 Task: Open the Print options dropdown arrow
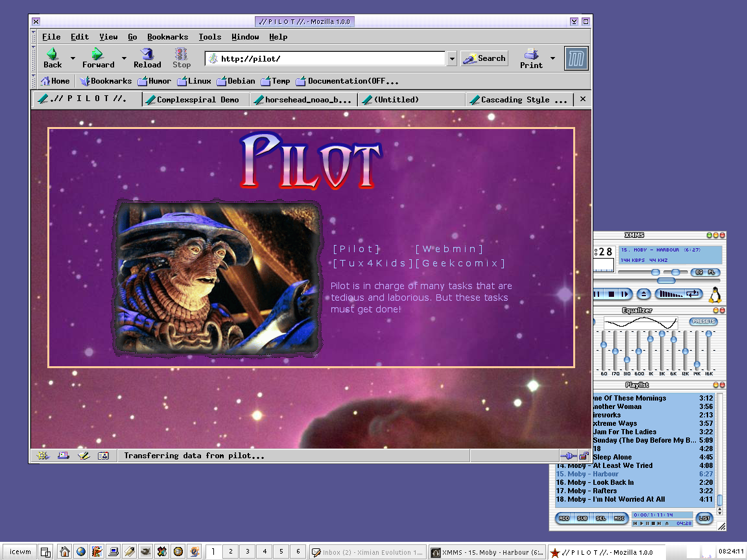[552, 58]
